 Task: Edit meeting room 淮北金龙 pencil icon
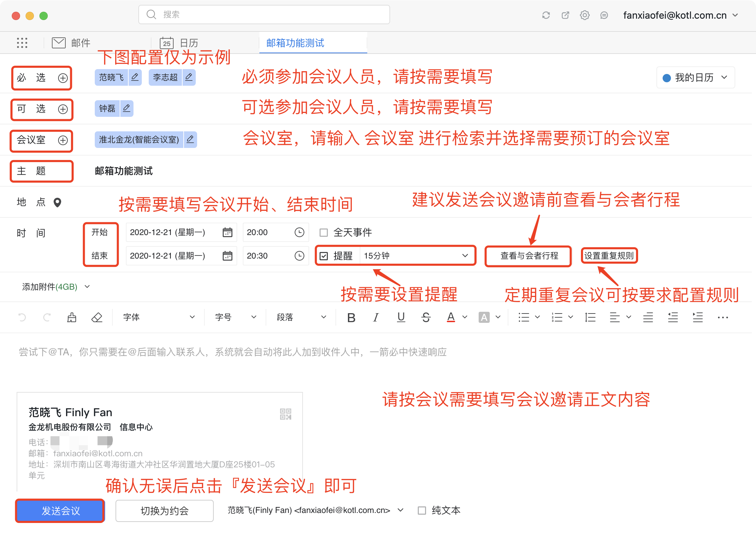point(190,140)
